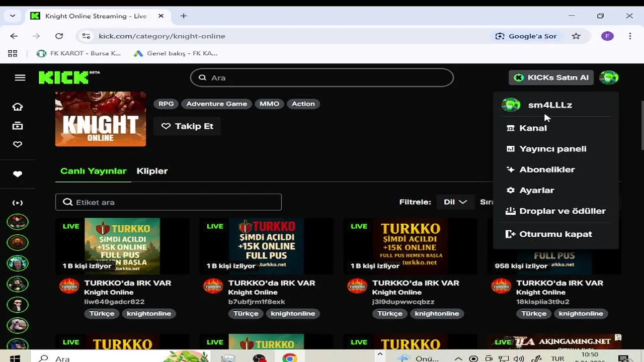Select the Action tag
The width and height of the screenshot is (644, 362).
click(x=303, y=104)
